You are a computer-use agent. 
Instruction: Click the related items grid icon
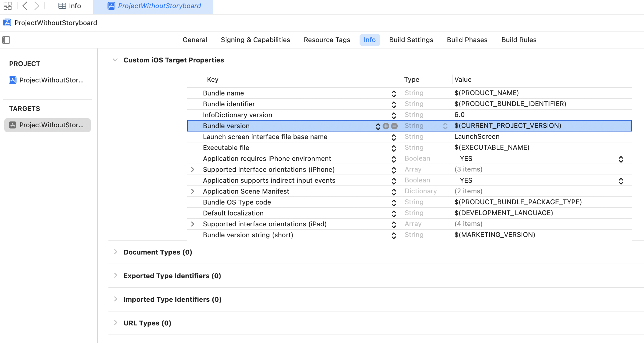tap(8, 6)
